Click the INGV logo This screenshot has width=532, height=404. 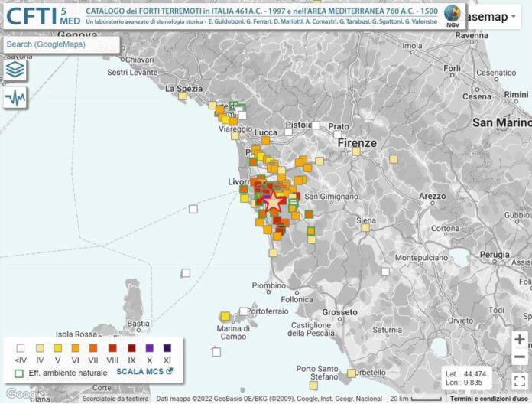coord(453,16)
